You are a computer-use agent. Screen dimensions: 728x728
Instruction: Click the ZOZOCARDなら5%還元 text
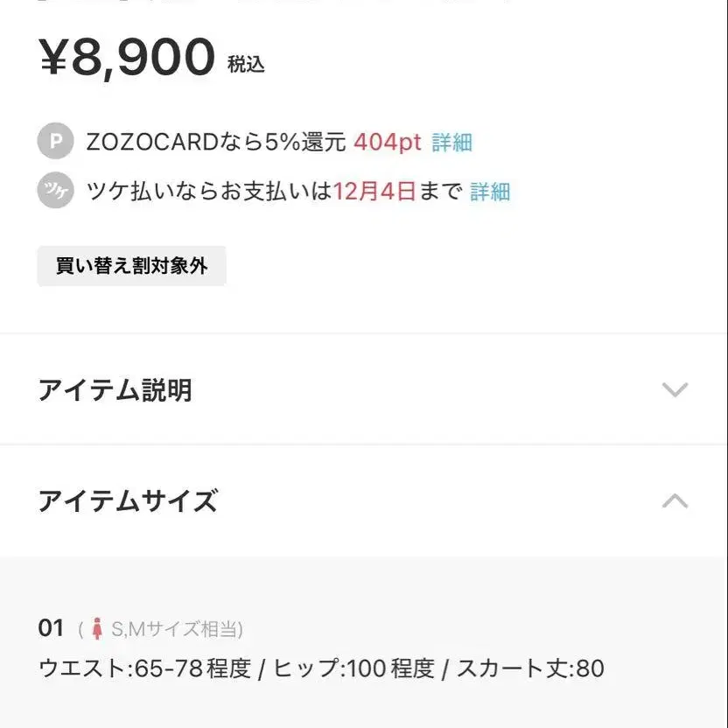point(216,142)
